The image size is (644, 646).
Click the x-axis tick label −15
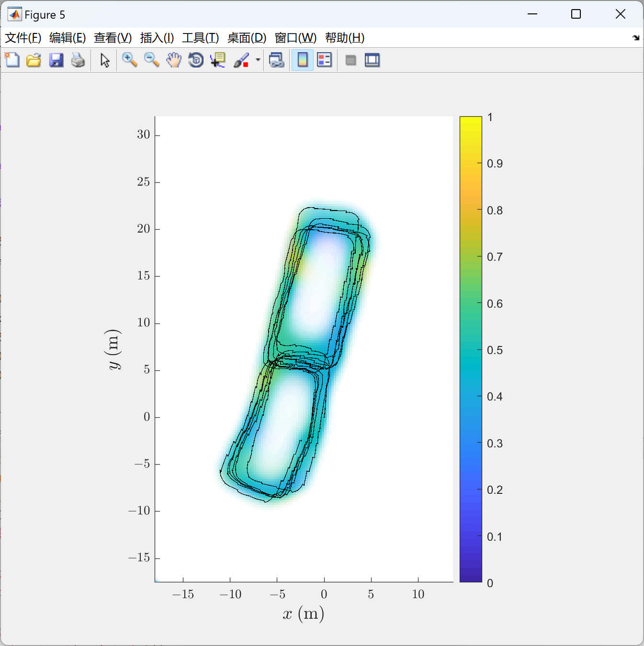point(183,594)
